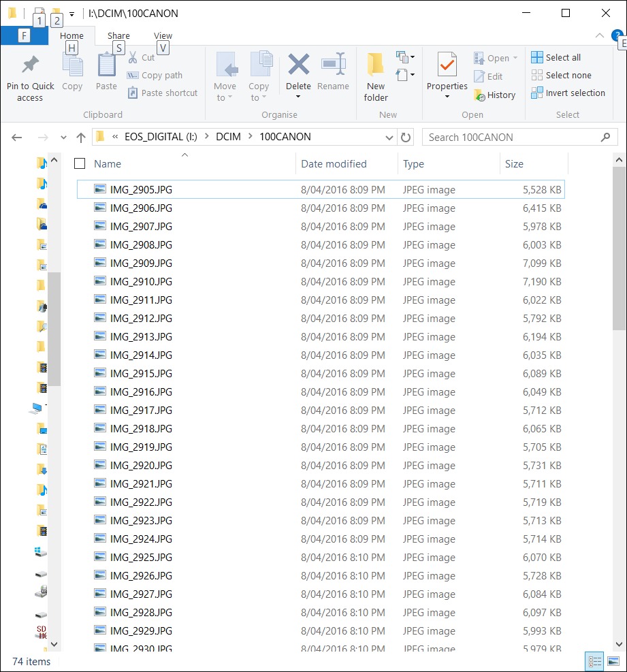Refresh the 100CANON folder view
This screenshot has width=627, height=672.
406,138
